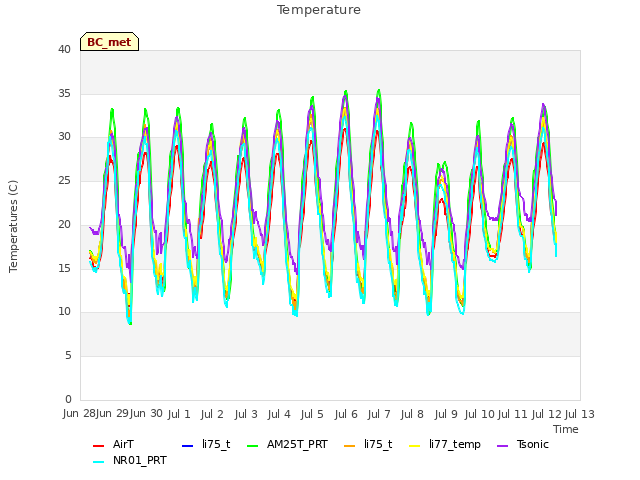Select the Temperature chart title
The height and width of the screenshot is (480, 640).
click(x=319, y=10)
